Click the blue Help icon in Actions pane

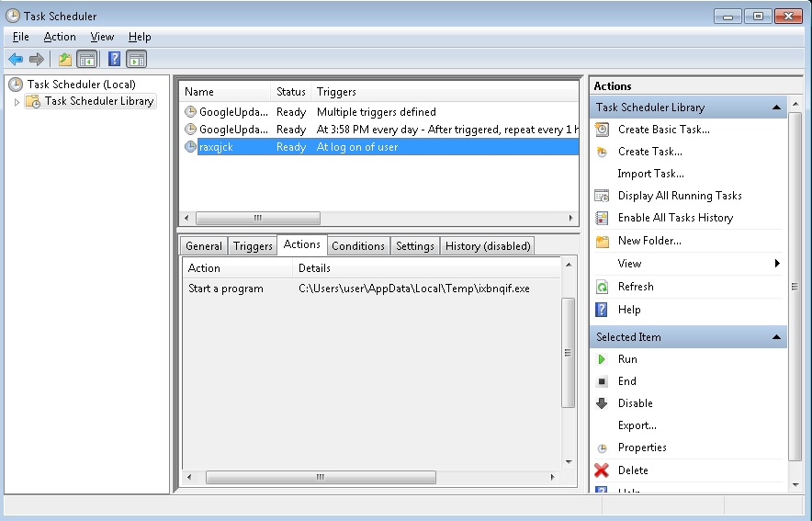tap(602, 310)
